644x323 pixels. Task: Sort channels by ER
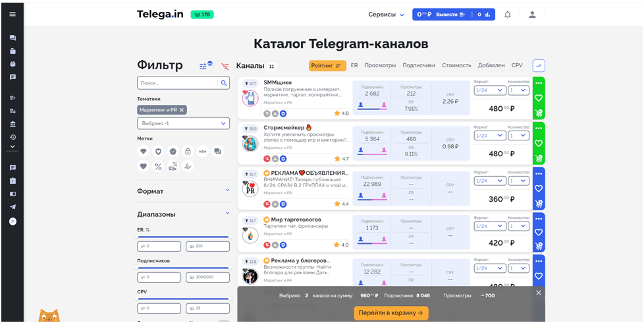[354, 65]
